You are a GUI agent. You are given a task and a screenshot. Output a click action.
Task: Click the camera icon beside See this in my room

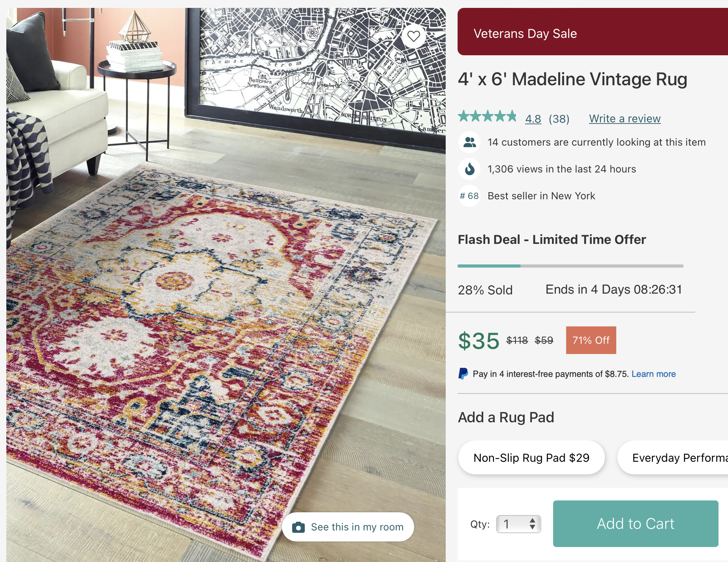(x=298, y=527)
